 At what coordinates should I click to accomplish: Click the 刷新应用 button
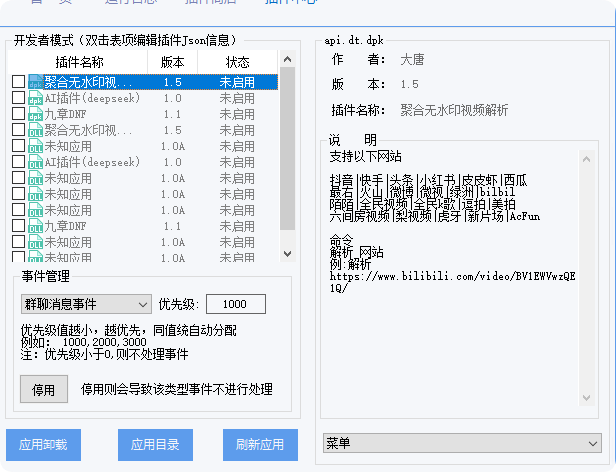pyautogui.click(x=260, y=444)
